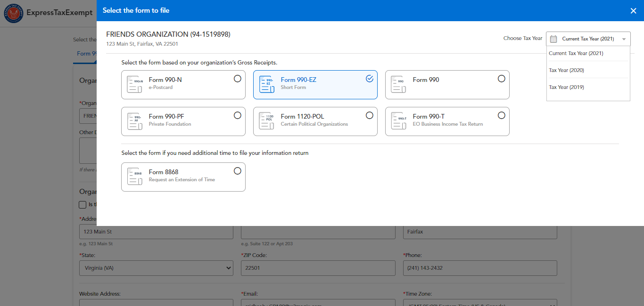Select the Form 990 radio button
Image resolution: width=644 pixels, height=306 pixels.
pos(502,79)
